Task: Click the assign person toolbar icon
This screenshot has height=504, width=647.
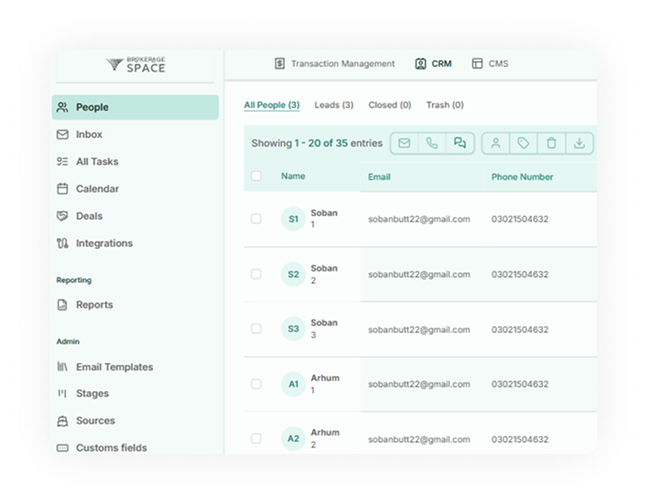Action: coord(496,143)
